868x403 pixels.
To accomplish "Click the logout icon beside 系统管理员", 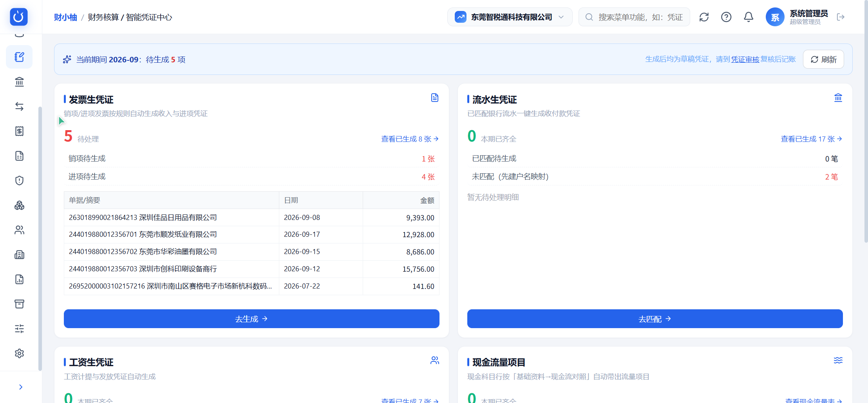I will click(841, 17).
